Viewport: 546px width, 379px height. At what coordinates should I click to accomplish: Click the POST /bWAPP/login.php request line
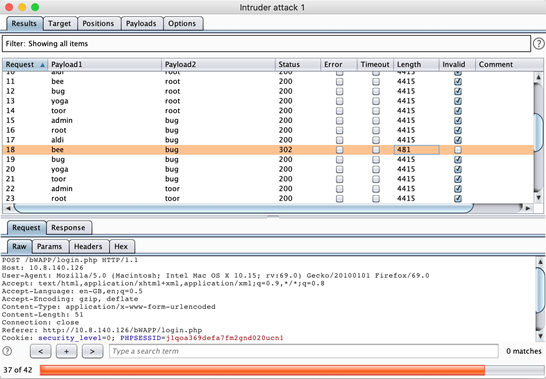coord(70,260)
